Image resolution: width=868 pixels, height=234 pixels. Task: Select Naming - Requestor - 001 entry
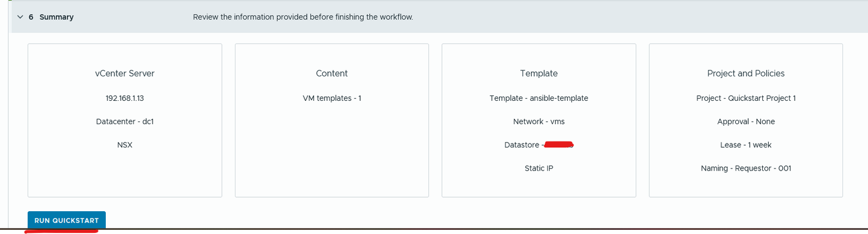(746, 168)
